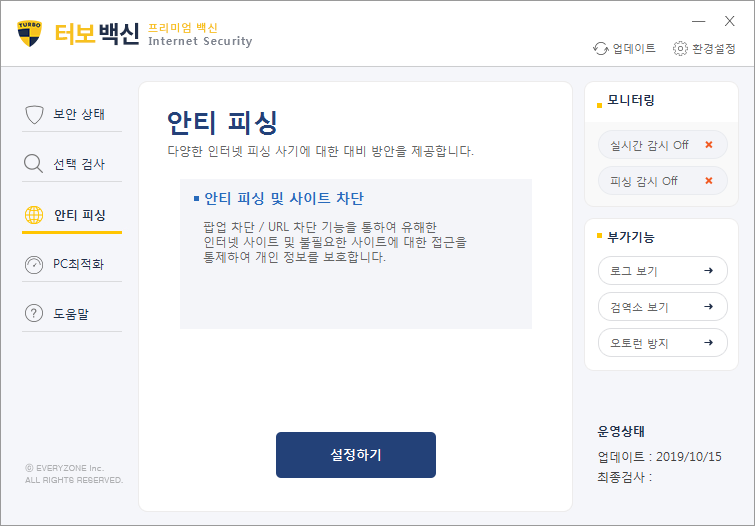Open 로그 보기 via arrow
This screenshot has height=526, width=755.
click(x=708, y=270)
